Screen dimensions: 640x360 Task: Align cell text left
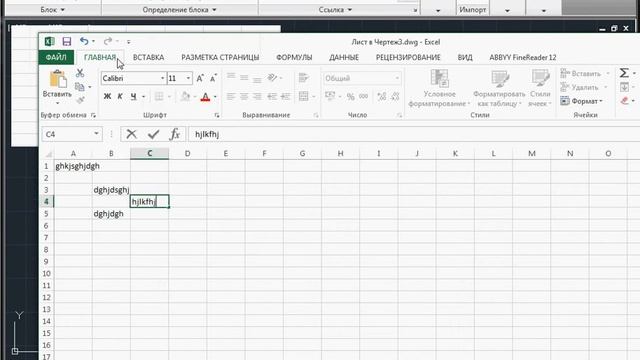pos(231,96)
